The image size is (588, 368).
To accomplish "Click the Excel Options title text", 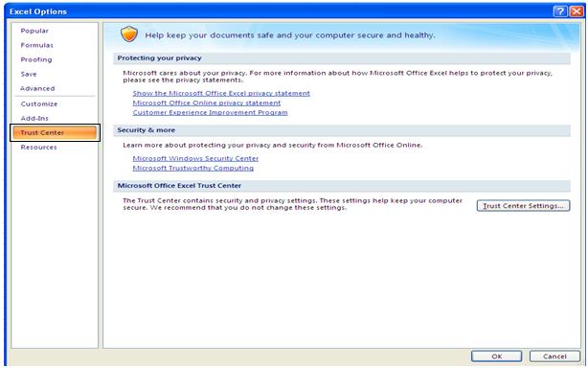I will click(38, 11).
